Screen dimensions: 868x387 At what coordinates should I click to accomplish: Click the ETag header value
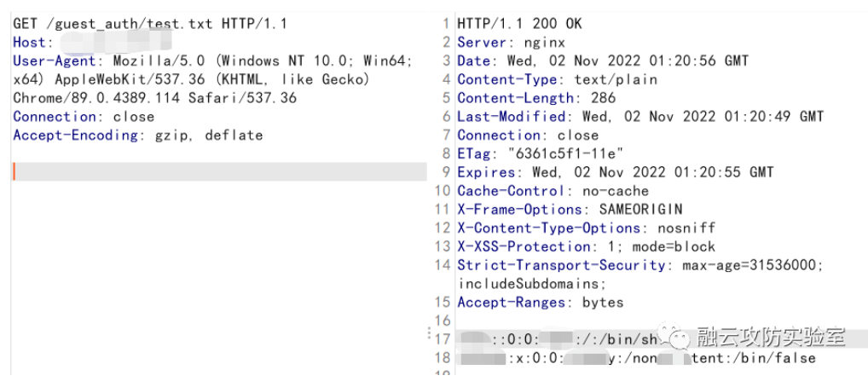tap(565, 153)
